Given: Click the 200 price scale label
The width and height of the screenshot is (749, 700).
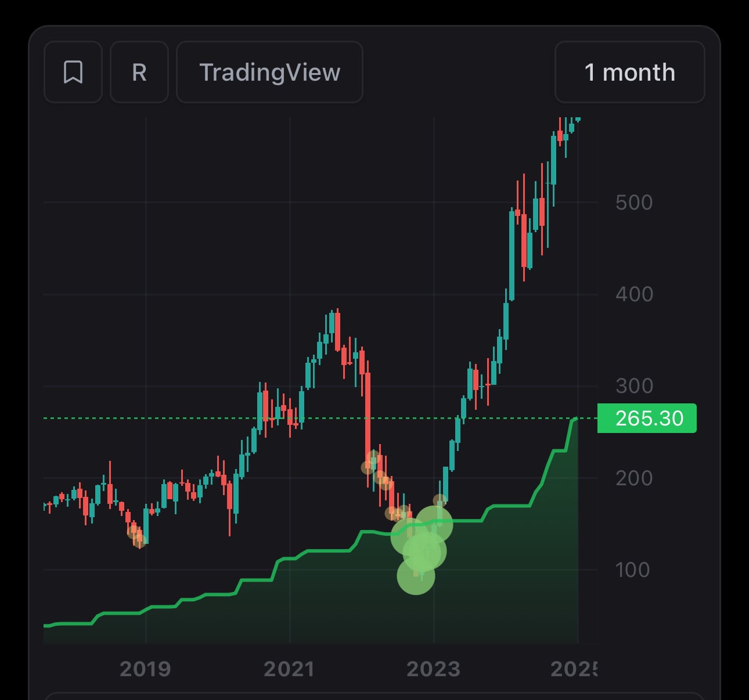Looking at the screenshot, I should (634, 478).
